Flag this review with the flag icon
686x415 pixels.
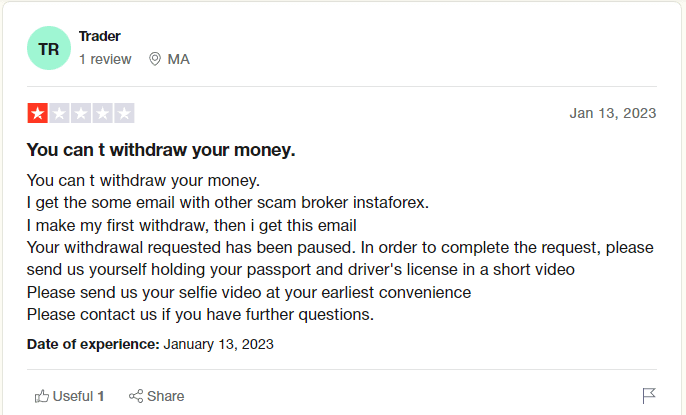[x=649, y=396]
